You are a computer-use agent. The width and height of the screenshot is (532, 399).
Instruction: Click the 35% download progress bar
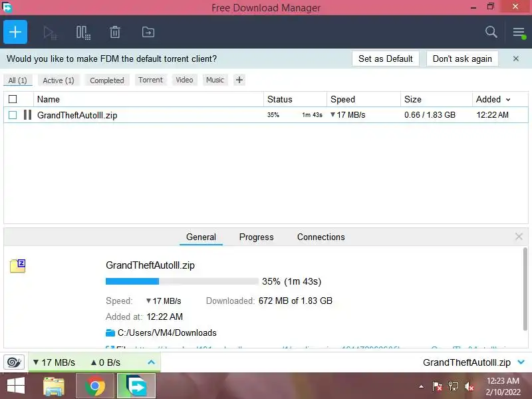tap(182, 281)
